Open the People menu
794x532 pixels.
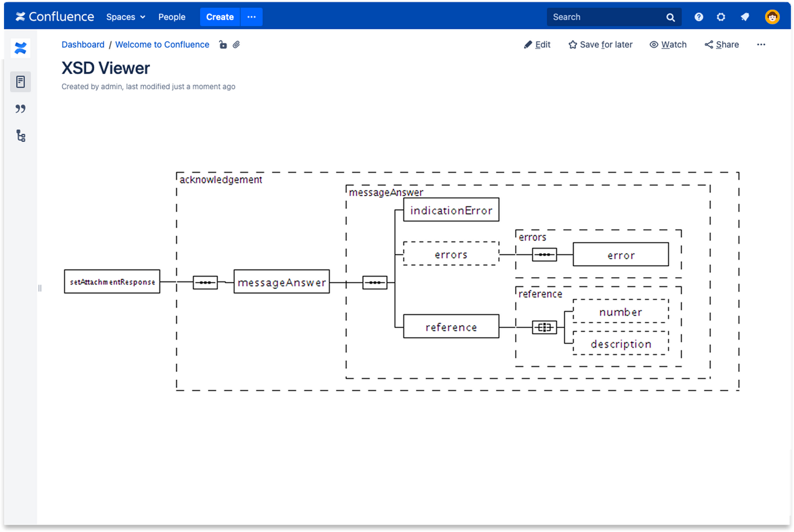click(172, 17)
